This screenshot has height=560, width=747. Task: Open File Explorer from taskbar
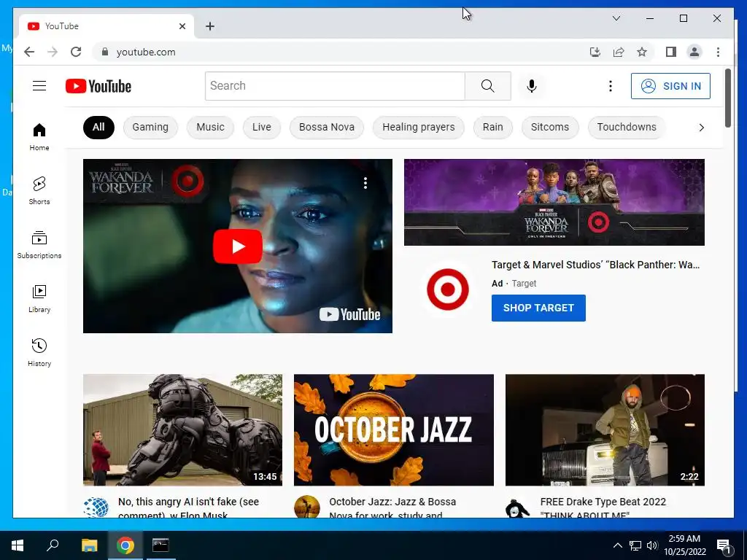[89, 545]
